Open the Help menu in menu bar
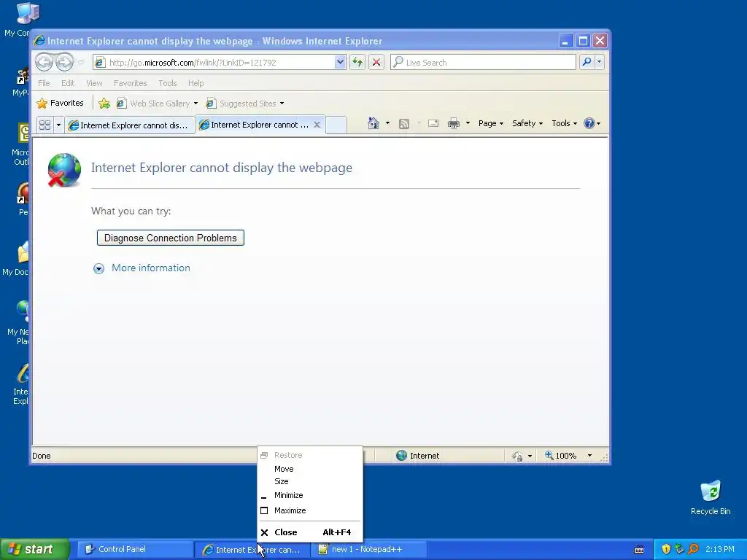747x560 pixels. (196, 83)
